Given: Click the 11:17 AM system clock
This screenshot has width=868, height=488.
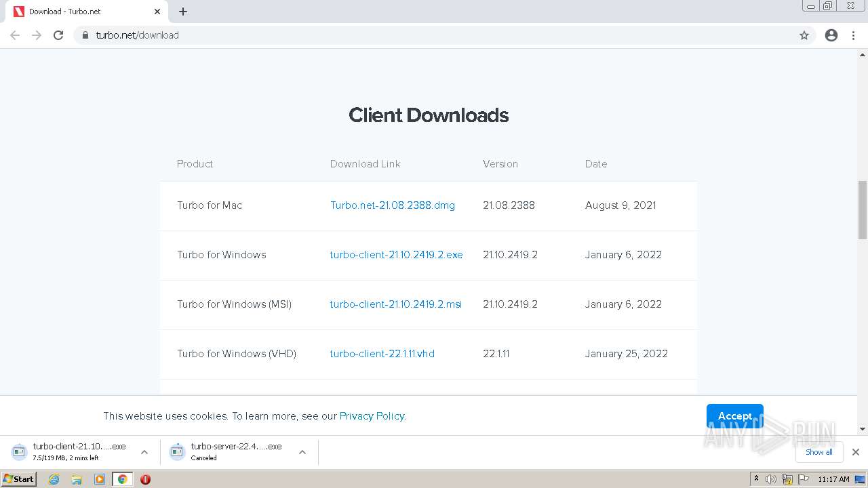Looking at the screenshot, I should click(833, 479).
